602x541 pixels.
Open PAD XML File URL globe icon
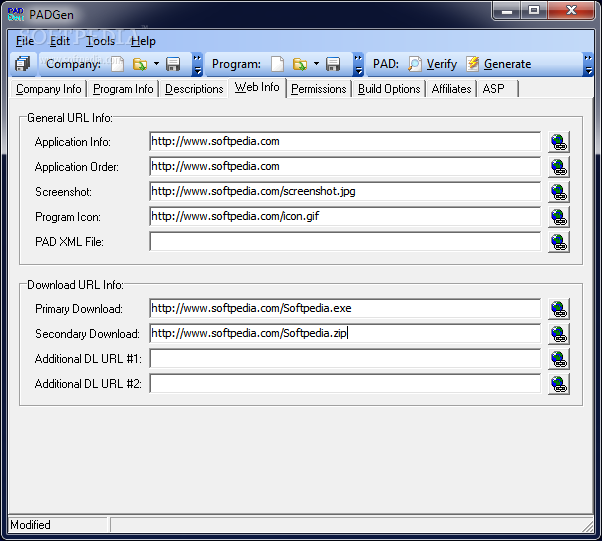point(559,242)
